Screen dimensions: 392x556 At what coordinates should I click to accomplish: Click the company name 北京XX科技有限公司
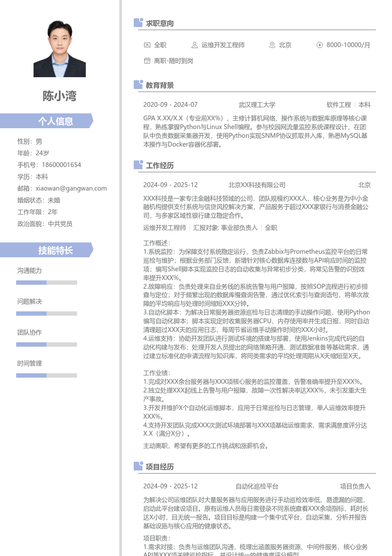pos(257,185)
